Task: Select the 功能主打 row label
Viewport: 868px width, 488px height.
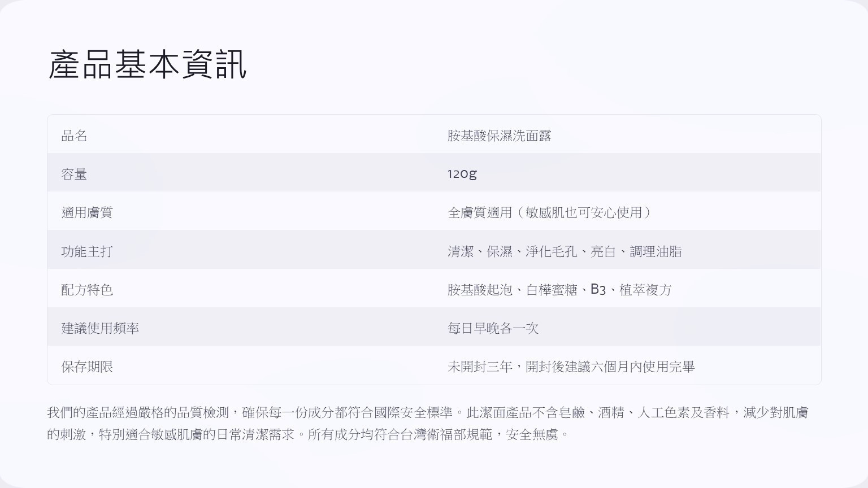Action: 87,251
